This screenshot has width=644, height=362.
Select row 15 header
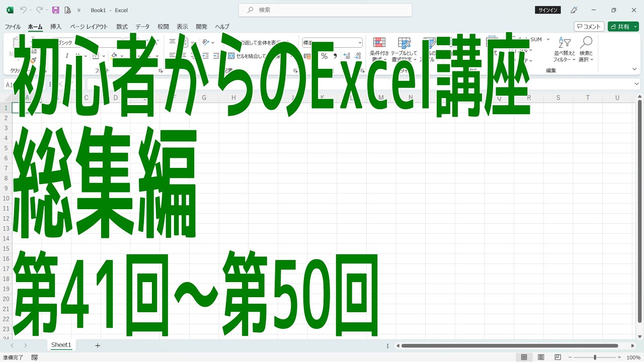click(7, 248)
